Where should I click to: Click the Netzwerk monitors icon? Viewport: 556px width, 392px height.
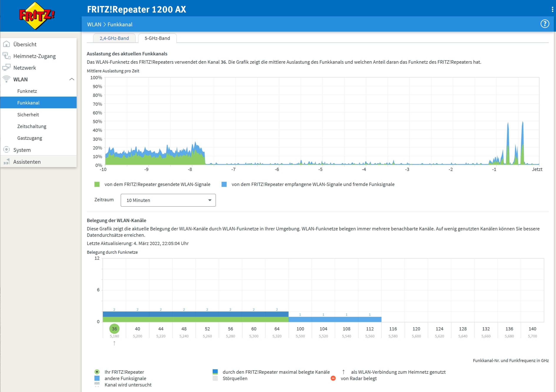click(x=7, y=67)
